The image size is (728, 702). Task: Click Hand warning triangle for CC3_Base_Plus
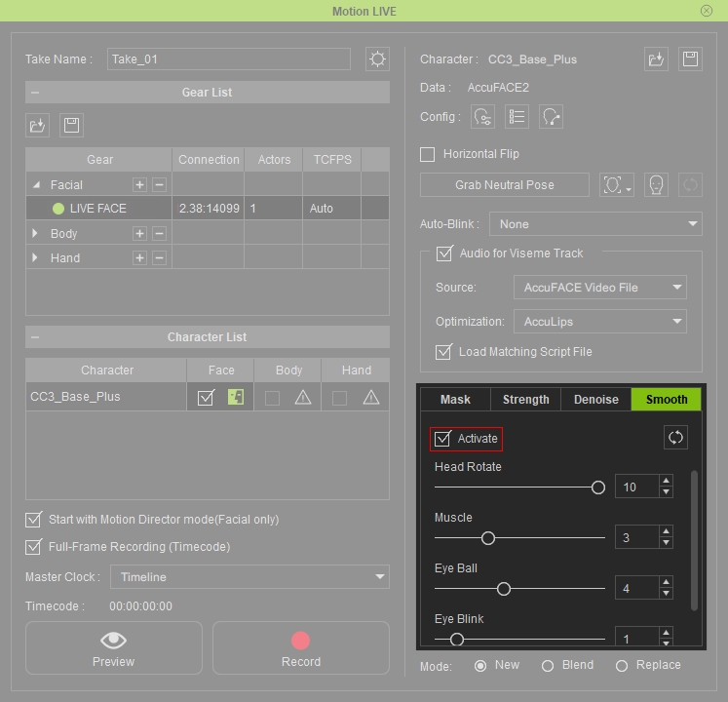(371, 397)
